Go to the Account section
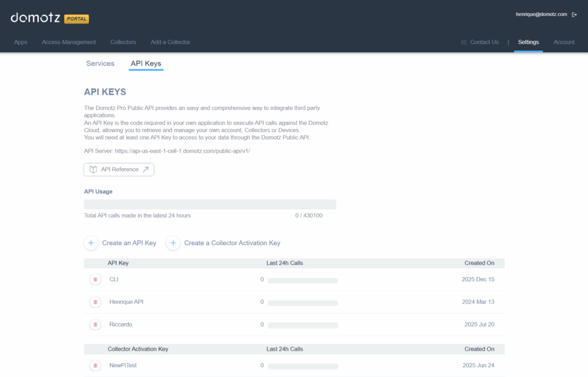Screen dimensions: 588x377 (564, 42)
